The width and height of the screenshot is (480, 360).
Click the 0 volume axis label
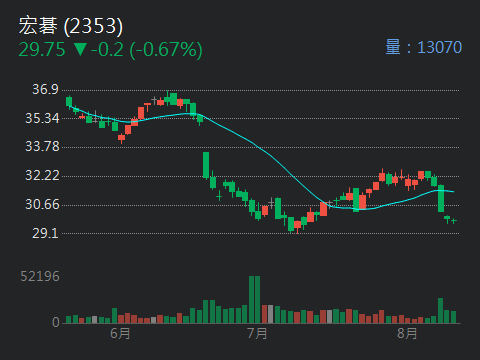click(x=56, y=322)
